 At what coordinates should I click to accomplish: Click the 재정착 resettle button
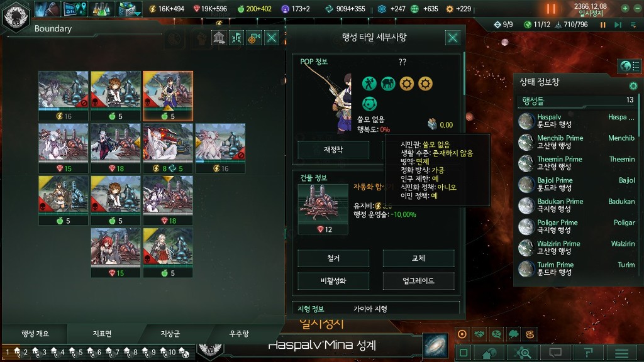(333, 150)
